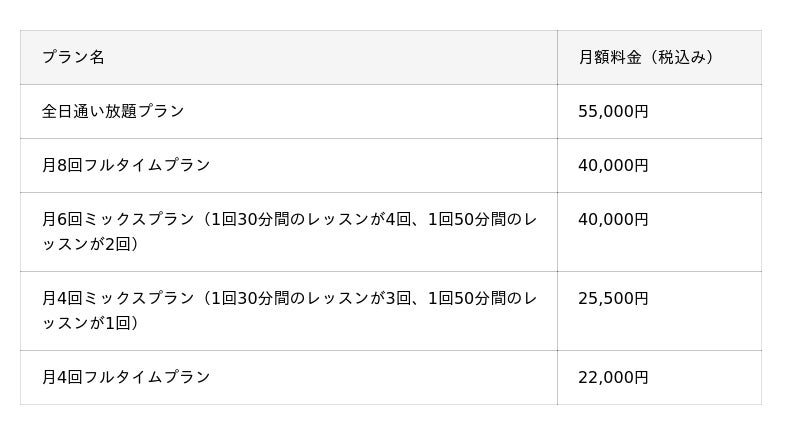This screenshot has height=435, width=800.
Task: Click the プラン名 column header
Action: [x=73, y=57]
